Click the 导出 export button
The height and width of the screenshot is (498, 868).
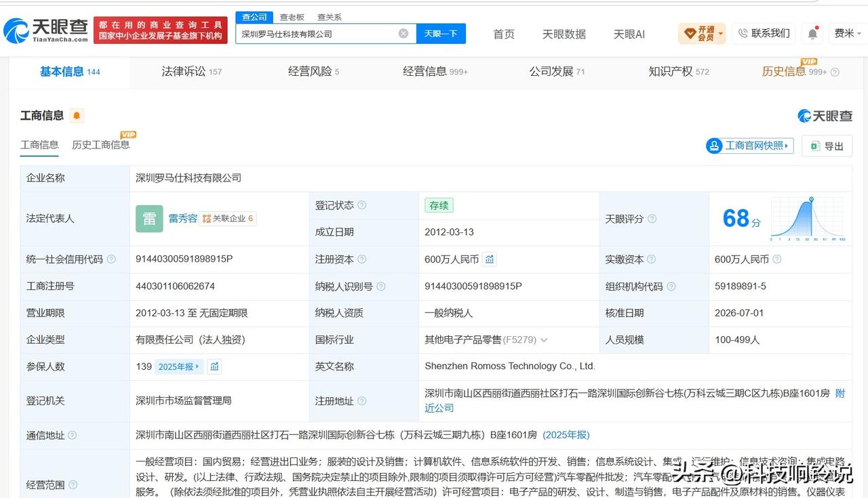coord(827,146)
